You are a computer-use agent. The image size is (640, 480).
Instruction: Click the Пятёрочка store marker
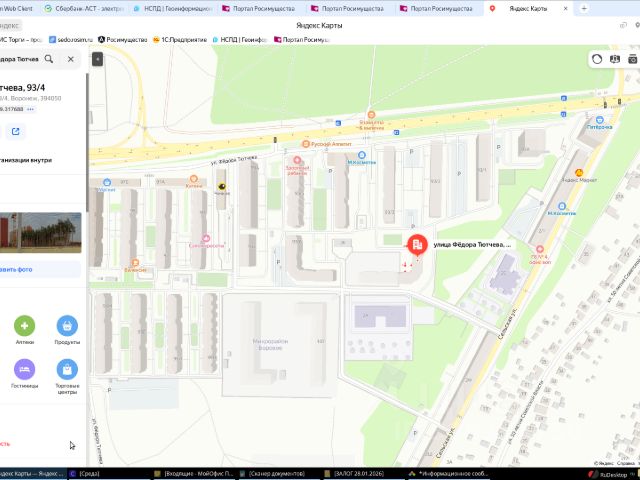tap(599, 120)
